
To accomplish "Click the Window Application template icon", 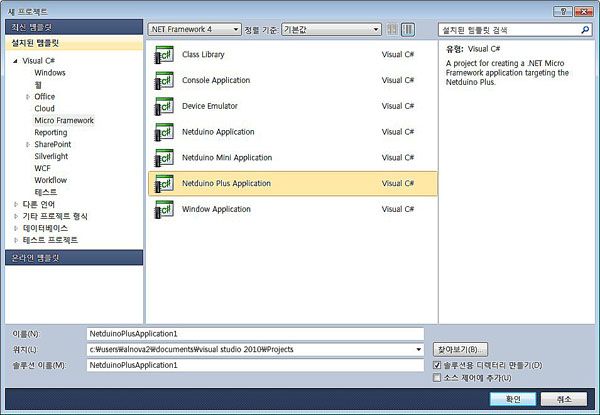I will 164,209.
